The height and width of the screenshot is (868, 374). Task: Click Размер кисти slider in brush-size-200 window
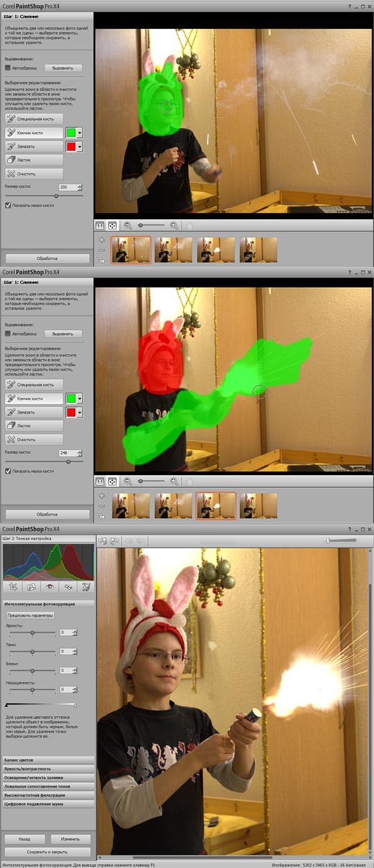(44, 196)
